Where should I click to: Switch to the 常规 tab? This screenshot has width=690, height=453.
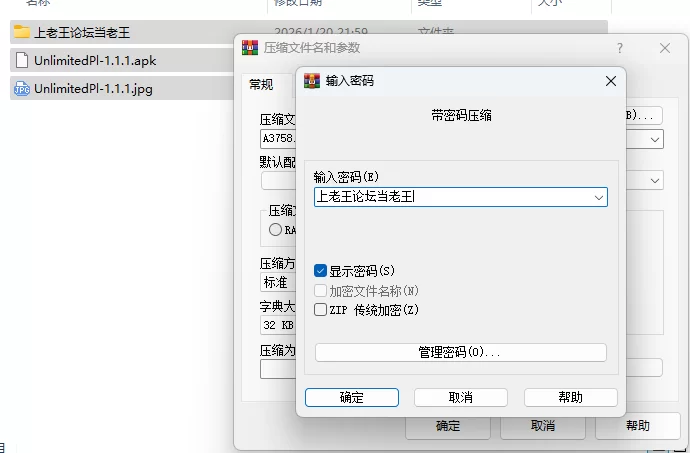261,84
